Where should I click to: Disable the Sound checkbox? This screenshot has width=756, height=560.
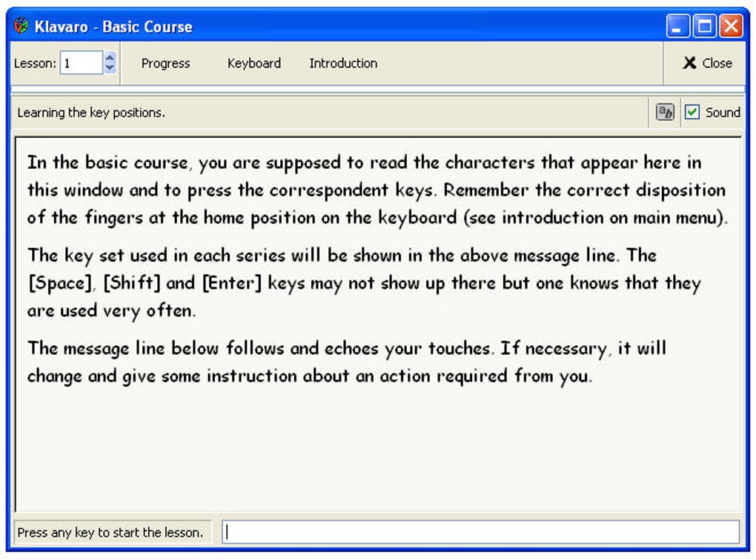[x=692, y=113]
